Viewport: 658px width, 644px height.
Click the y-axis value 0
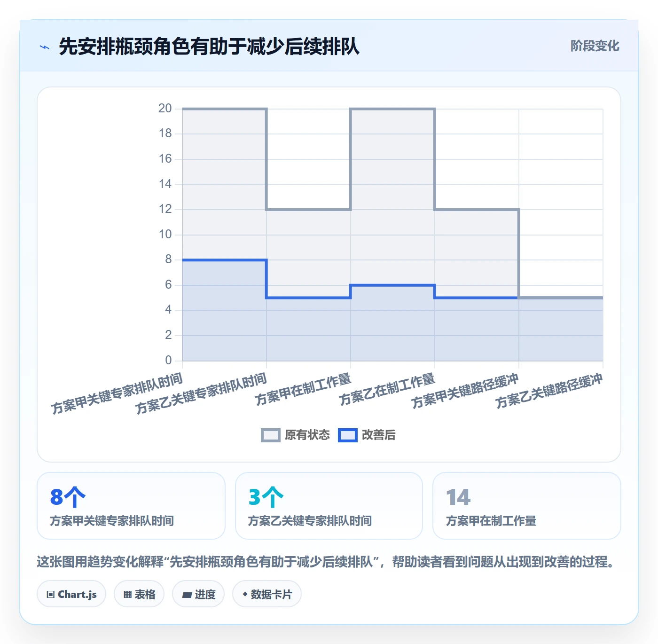click(168, 361)
